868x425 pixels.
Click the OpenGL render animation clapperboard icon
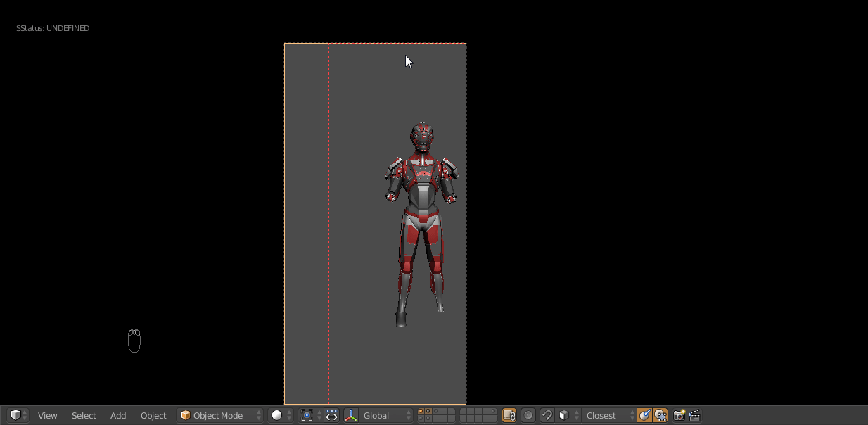click(x=694, y=415)
